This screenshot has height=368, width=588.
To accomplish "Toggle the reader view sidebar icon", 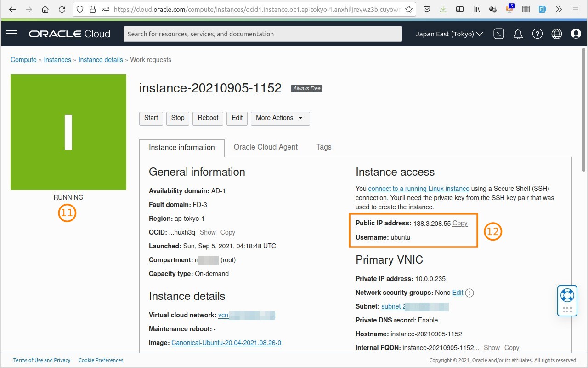I will [x=460, y=9].
